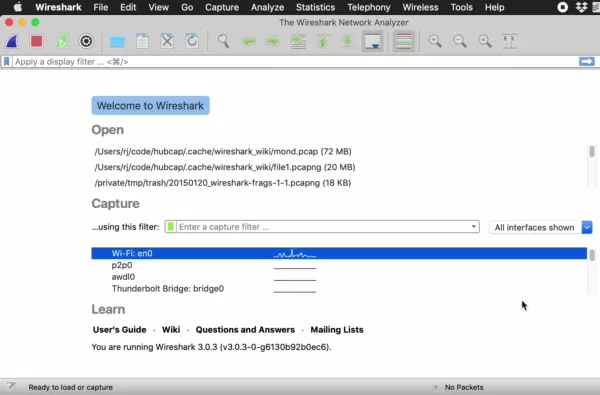Open the Wireless menu
This screenshot has width=600, height=395.
[x=420, y=7]
